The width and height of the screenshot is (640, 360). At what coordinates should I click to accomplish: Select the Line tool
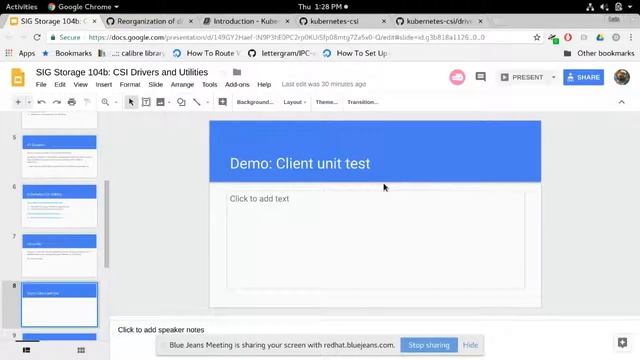click(x=197, y=102)
